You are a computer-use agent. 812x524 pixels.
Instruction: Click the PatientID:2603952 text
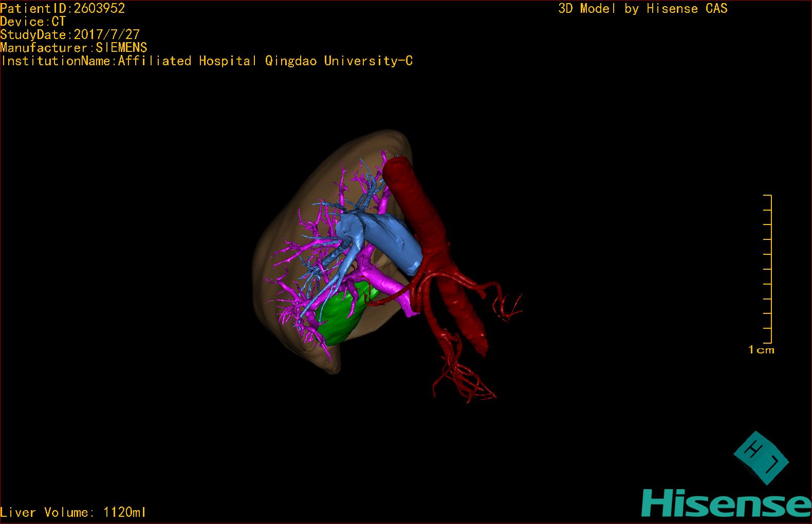pyautogui.click(x=63, y=8)
